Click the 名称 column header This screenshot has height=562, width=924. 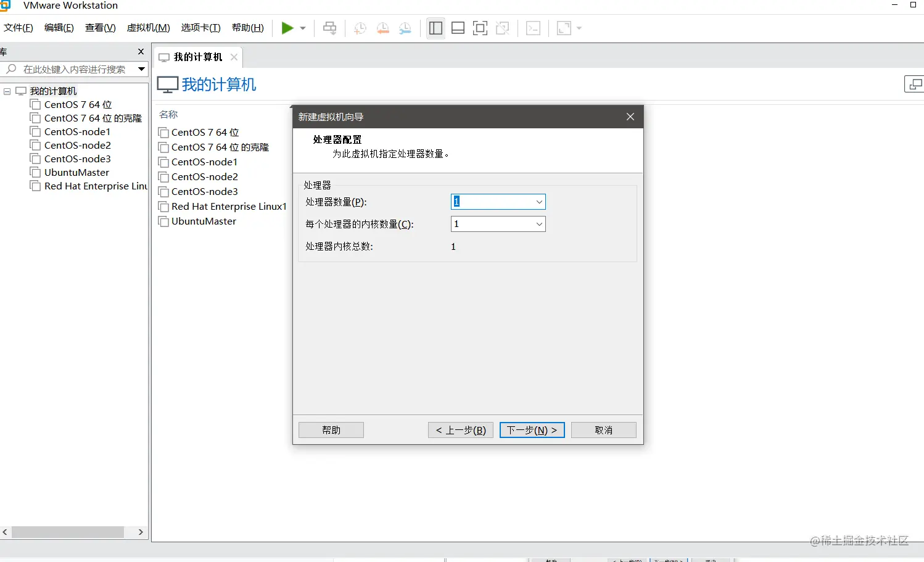tap(168, 115)
